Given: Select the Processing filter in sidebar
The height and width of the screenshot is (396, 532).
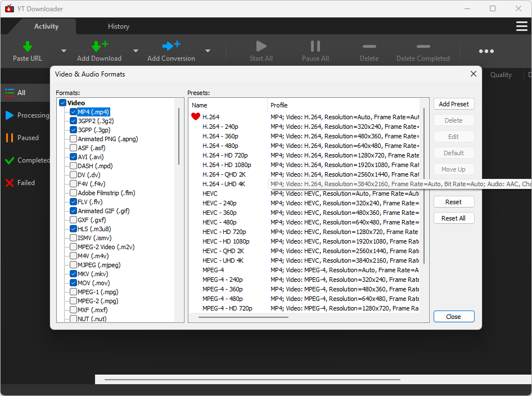Looking at the screenshot, I should (x=27, y=115).
